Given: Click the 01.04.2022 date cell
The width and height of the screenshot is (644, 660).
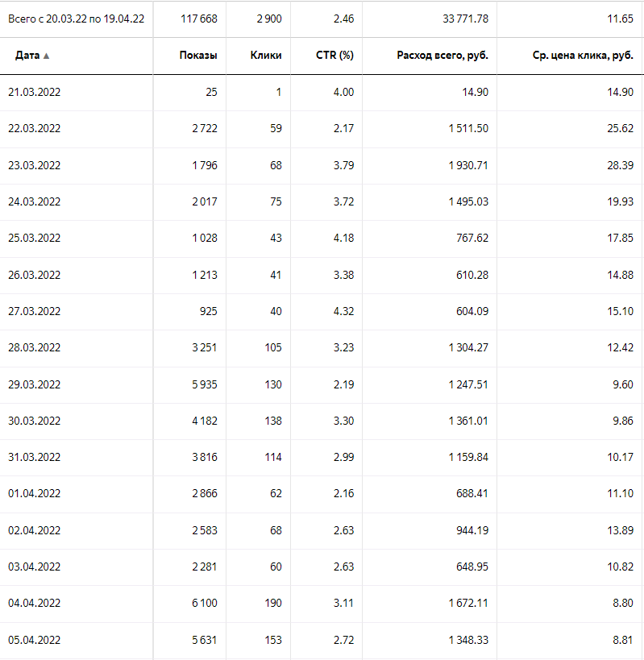Looking at the screenshot, I should [34, 494].
